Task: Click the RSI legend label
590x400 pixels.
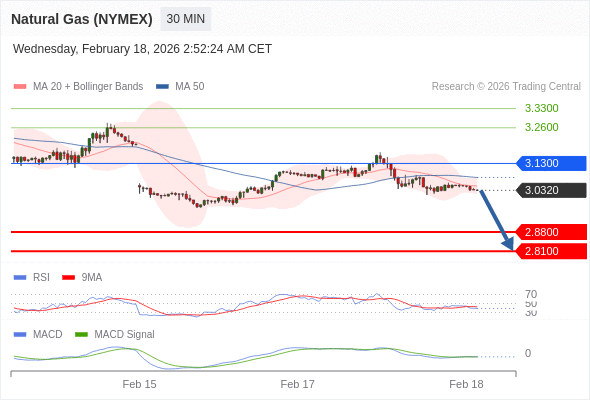Action: (x=41, y=278)
